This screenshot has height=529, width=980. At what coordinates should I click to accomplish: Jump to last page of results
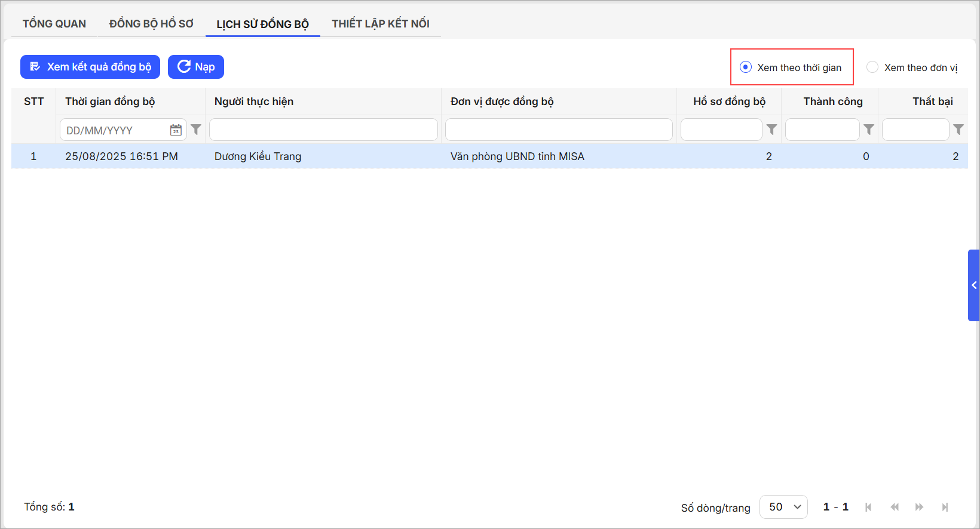click(945, 507)
